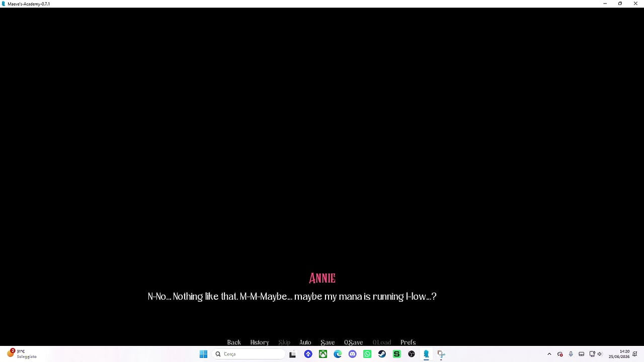The height and width of the screenshot is (362, 644).
Task: Go back one line with Back
Action: click(234, 342)
